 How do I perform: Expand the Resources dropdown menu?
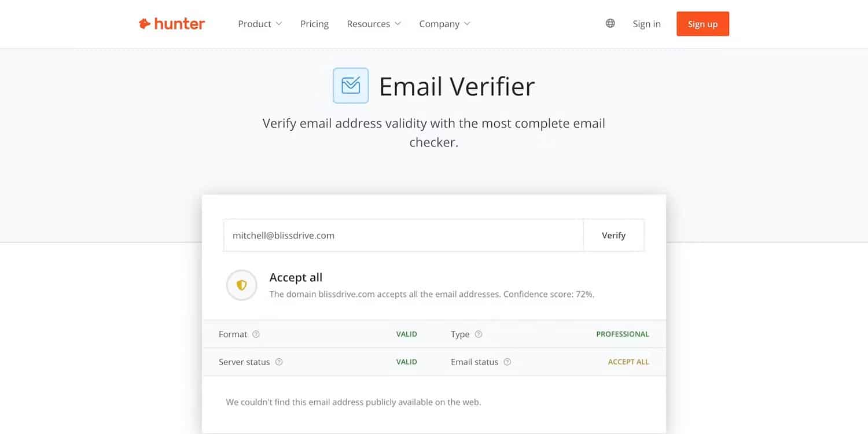tap(374, 24)
